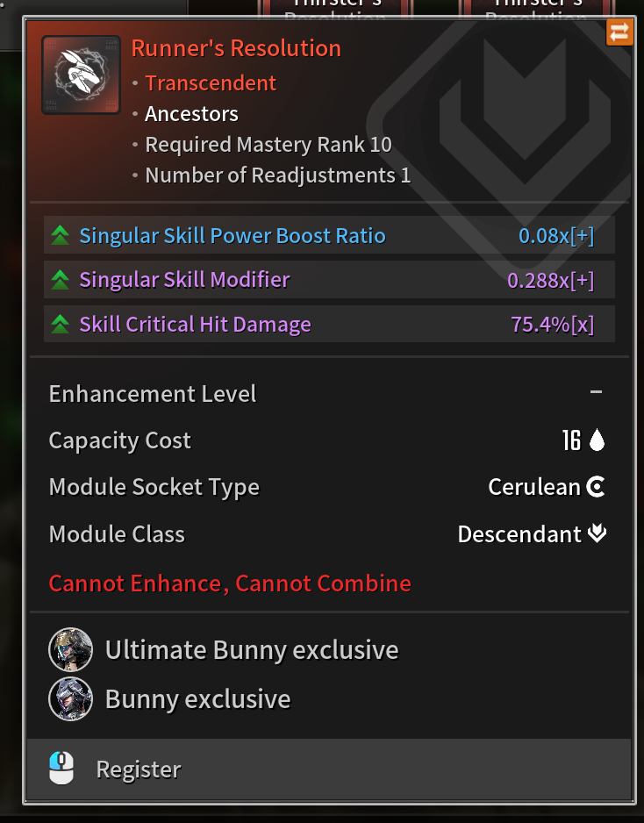Select the Singular Skill Modifier stat row

click(329, 280)
